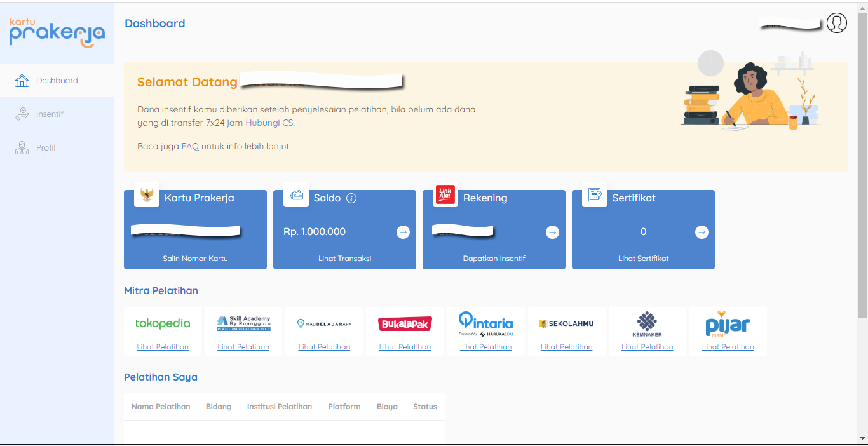Click the Insentif hand icon in sidebar

(22, 114)
